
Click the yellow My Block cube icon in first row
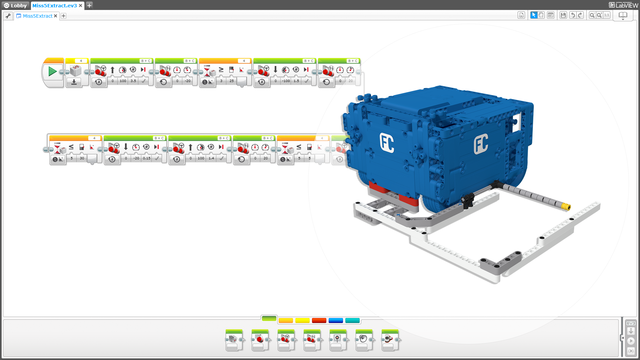click(x=76, y=71)
